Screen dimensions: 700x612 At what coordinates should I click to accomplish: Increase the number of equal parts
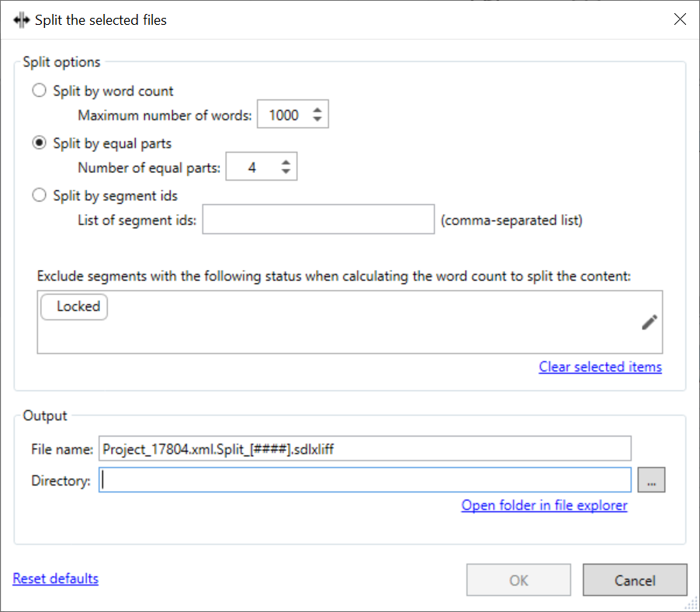286,162
